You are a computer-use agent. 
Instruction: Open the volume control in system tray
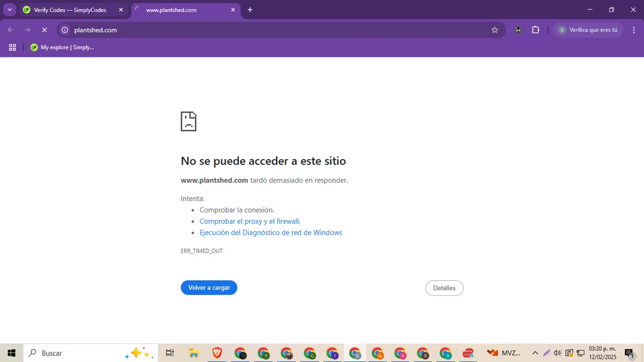[x=557, y=353]
